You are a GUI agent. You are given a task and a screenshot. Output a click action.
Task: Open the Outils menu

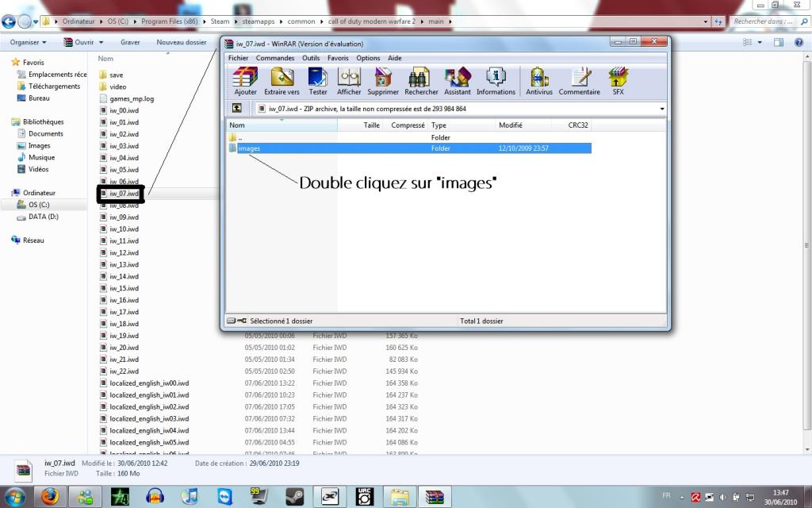(x=311, y=58)
